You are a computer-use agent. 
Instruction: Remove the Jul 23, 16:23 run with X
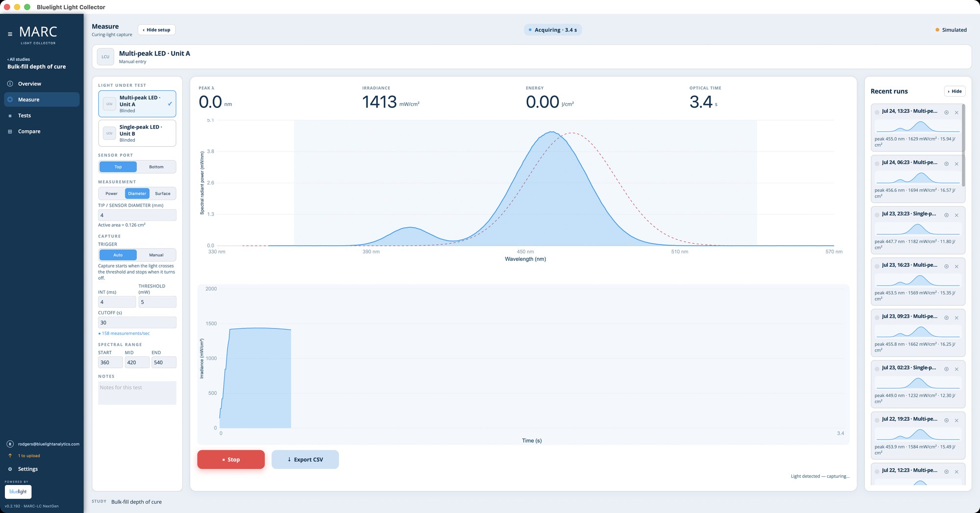pos(956,267)
